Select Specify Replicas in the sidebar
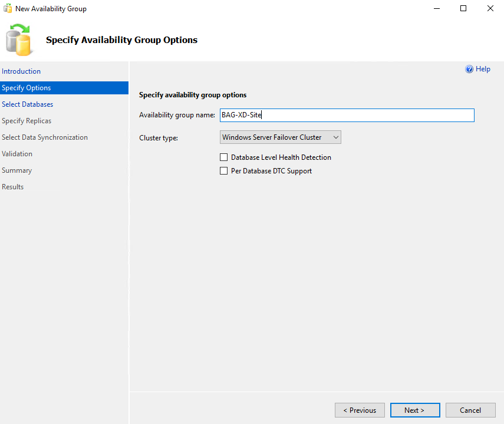Screen dimensions: 504x424 click(27, 121)
